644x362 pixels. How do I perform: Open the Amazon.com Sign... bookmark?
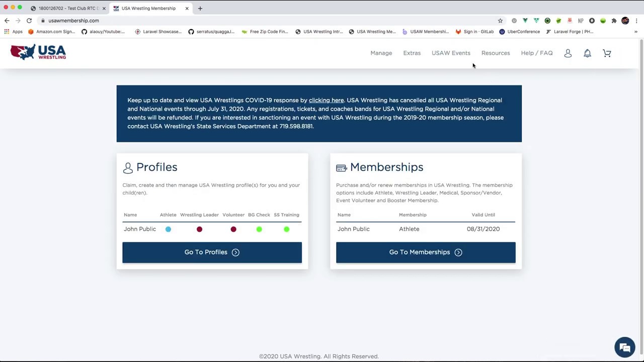tap(51, 32)
